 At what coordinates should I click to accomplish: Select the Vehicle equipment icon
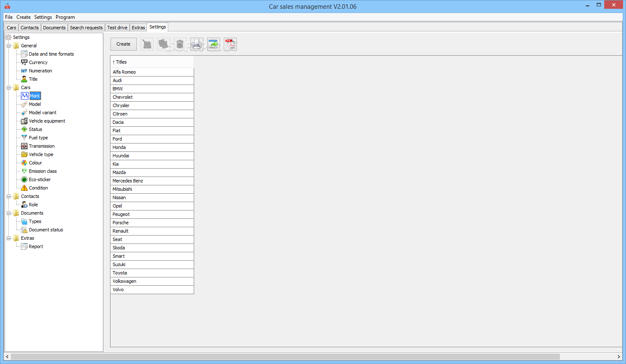tap(24, 121)
